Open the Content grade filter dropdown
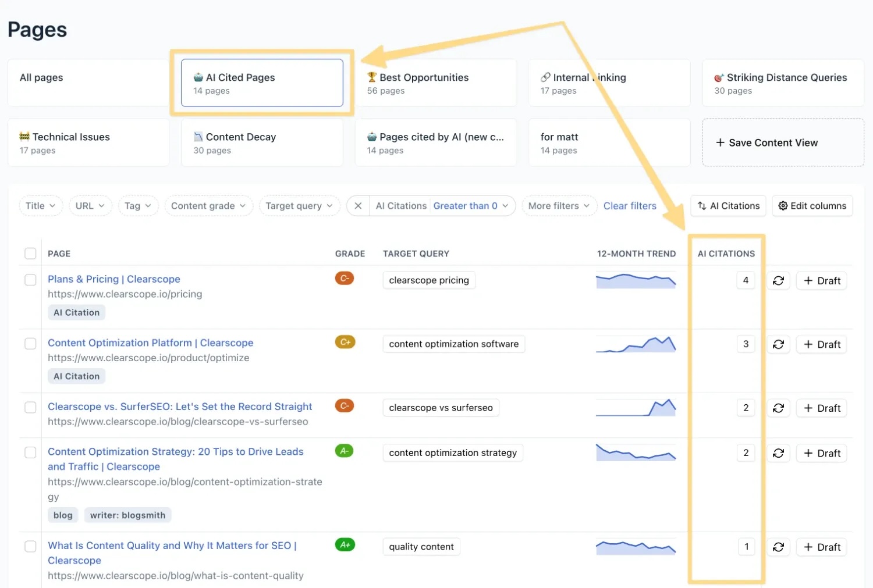Viewport: 873px width, 588px height. (x=208, y=205)
